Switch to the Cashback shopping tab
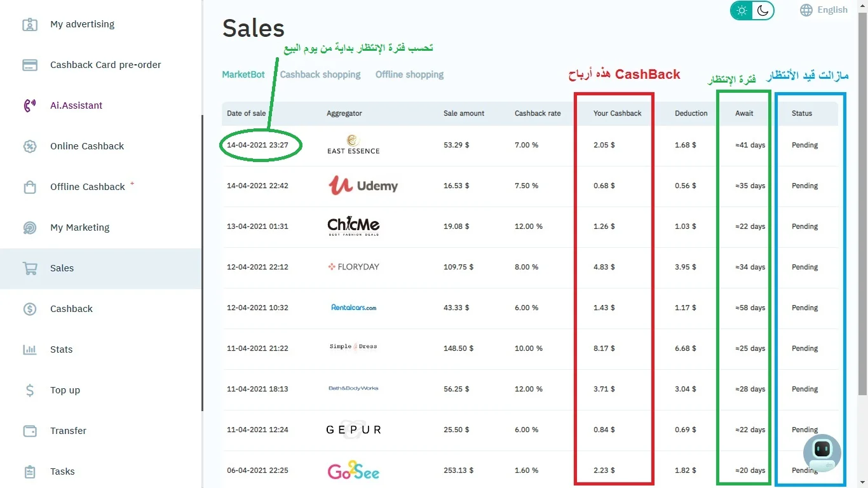 coord(320,74)
